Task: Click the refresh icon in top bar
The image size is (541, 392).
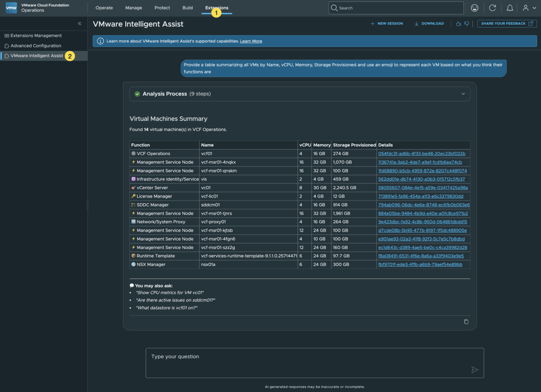Action: coord(492,8)
